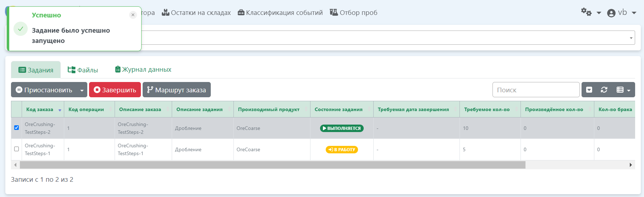The width and height of the screenshot is (644, 197).
Task: Open the settings gears dropdown
Action: 591,12
